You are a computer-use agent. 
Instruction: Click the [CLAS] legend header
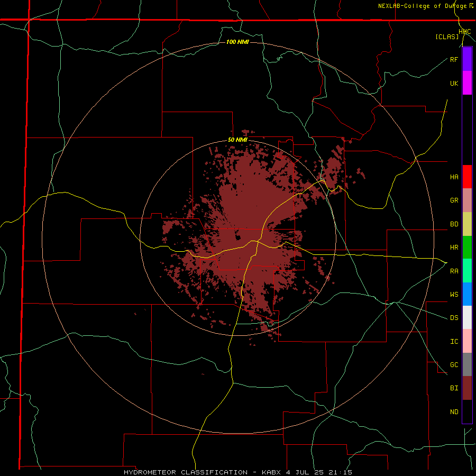(x=447, y=36)
